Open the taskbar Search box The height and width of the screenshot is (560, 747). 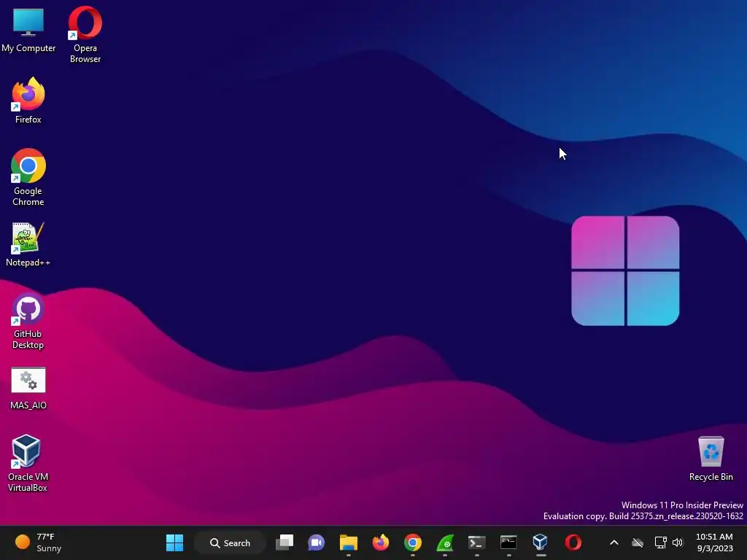[230, 542]
